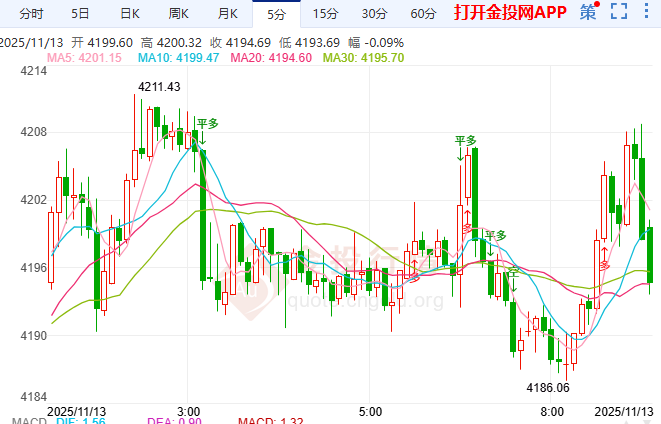
Task: Click the 低 4193.69 low value
Action: click(x=309, y=43)
